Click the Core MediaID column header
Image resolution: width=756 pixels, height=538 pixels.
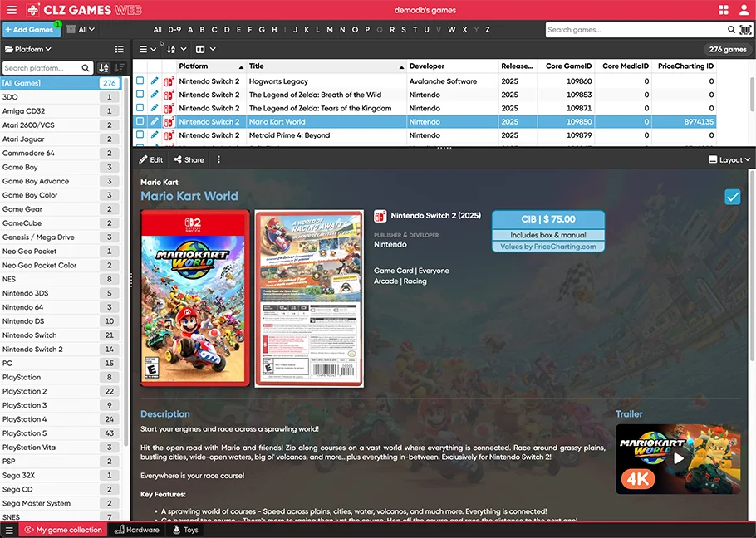tap(624, 66)
